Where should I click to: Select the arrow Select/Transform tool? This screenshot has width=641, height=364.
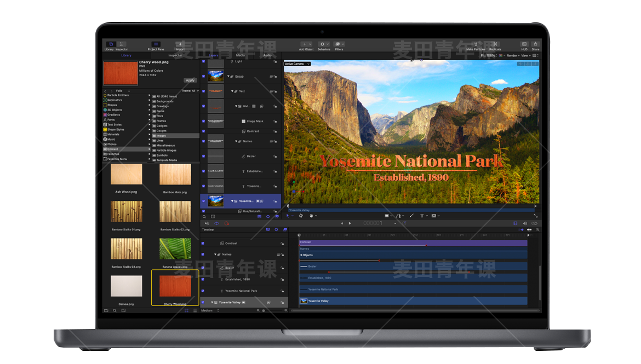point(288,216)
